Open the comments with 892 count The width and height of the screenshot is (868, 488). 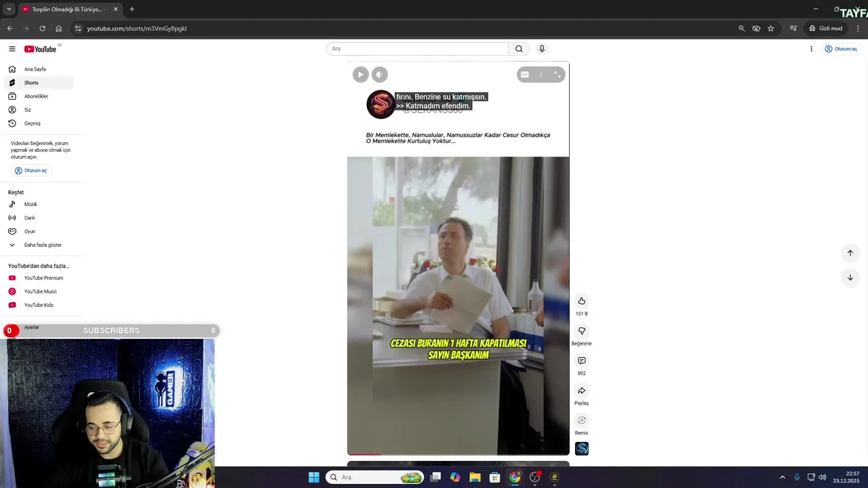pyautogui.click(x=581, y=361)
